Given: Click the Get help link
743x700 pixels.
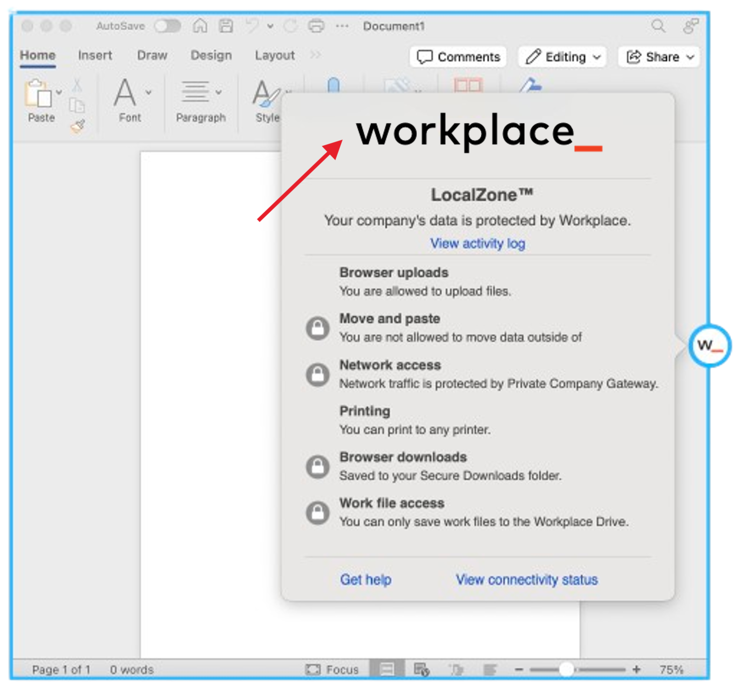Looking at the screenshot, I should [x=366, y=579].
